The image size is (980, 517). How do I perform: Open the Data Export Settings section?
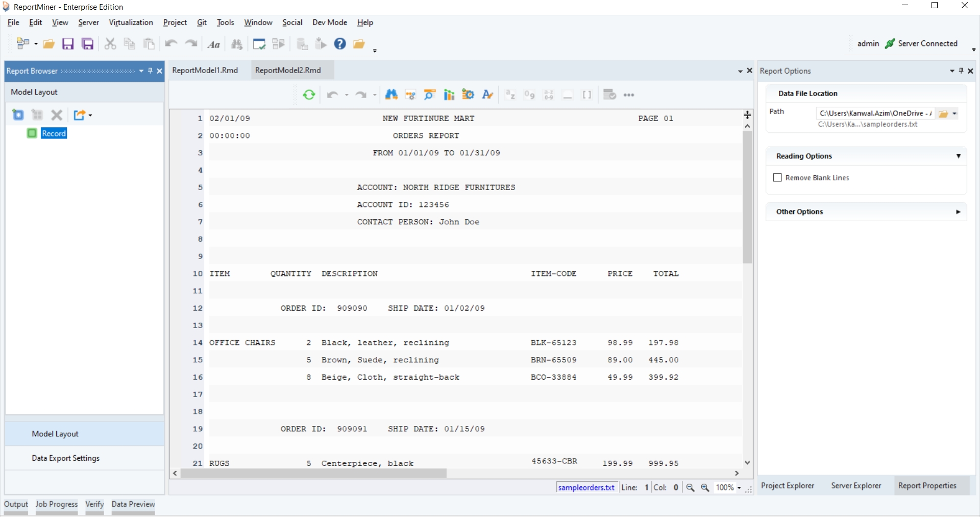coord(65,458)
